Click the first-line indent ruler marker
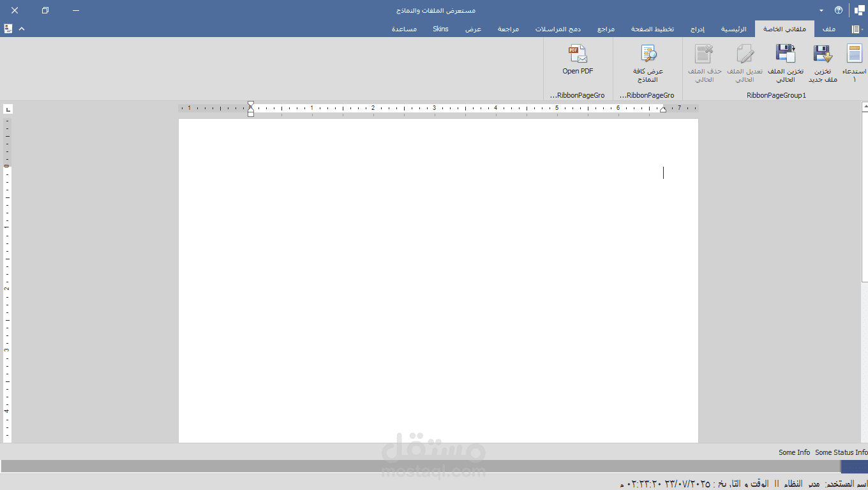 tap(251, 104)
